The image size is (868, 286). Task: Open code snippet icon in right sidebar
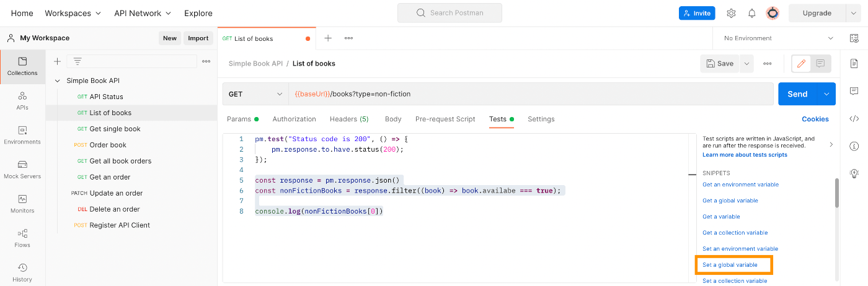(x=854, y=119)
